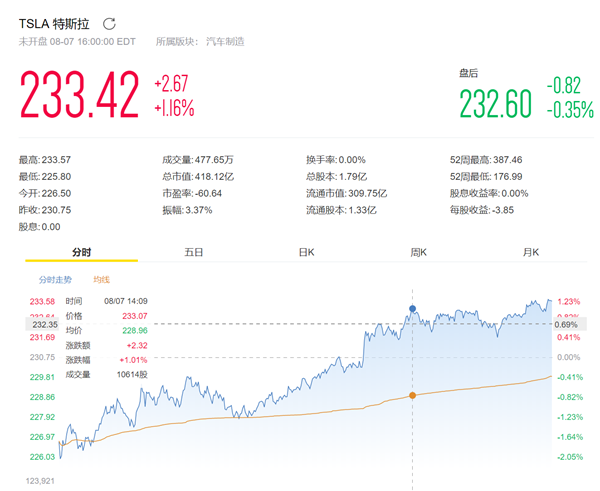Viewport: 600px width, 491px height.
Task: Switch to the 周K chart tab
Action: point(418,253)
